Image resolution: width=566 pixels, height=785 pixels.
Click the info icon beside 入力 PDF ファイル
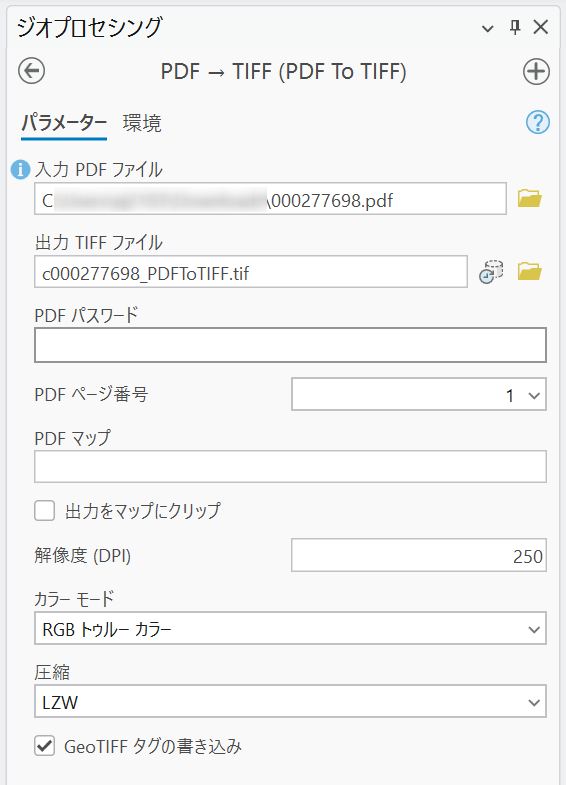pyautogui.click(x=21, y=170)
